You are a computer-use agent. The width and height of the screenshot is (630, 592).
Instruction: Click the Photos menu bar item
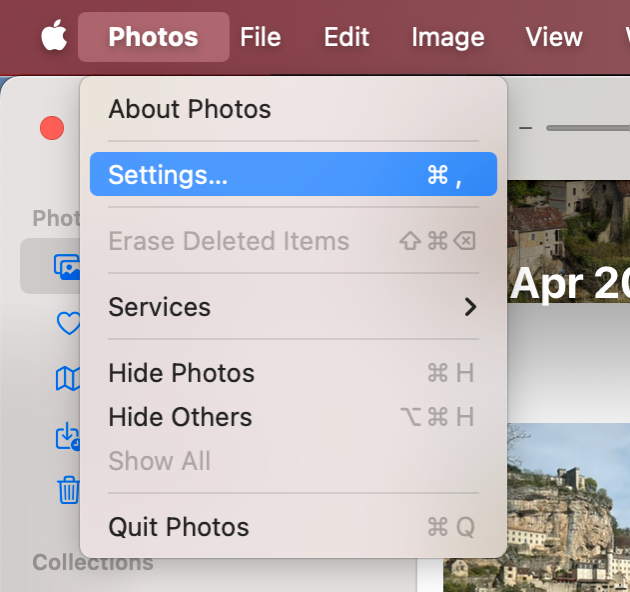pos(153,37)
